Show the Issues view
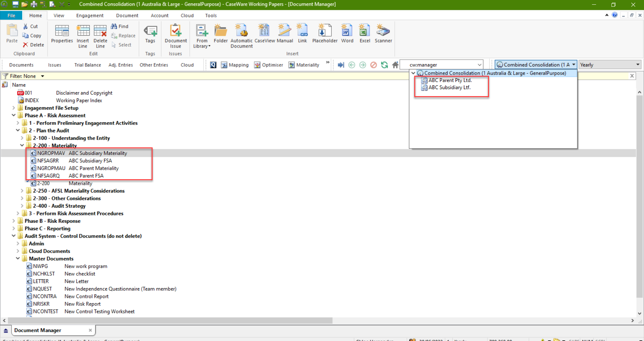The image size is (644, 341). pos(55,65)
